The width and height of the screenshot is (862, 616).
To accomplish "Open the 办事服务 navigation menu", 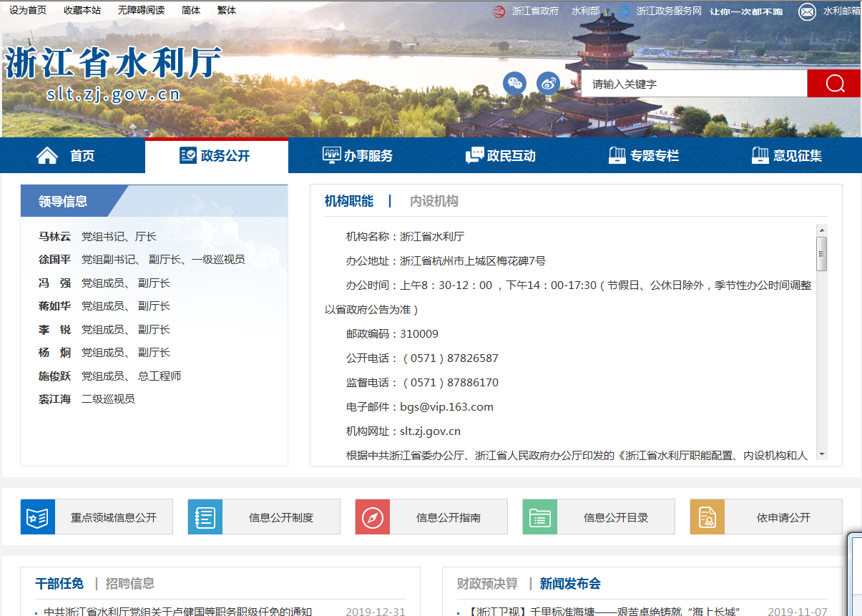I will 358,156.
